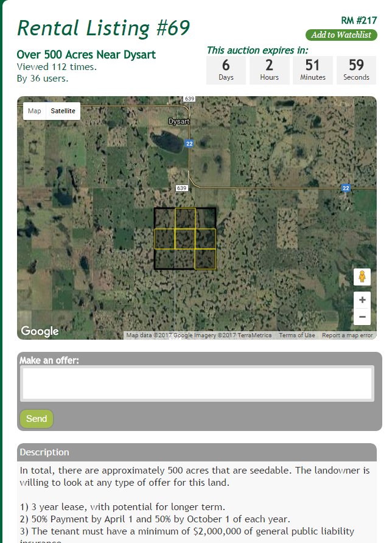Click the Viewed 112 times text

pyautogui.click(x=57, y=66)
